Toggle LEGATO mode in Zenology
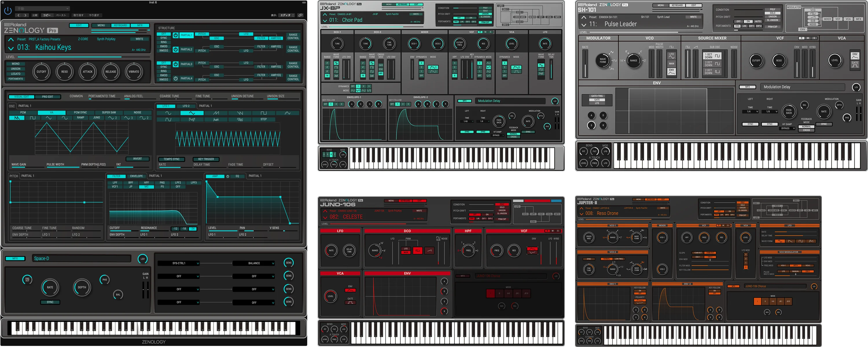 coord(16,74)
